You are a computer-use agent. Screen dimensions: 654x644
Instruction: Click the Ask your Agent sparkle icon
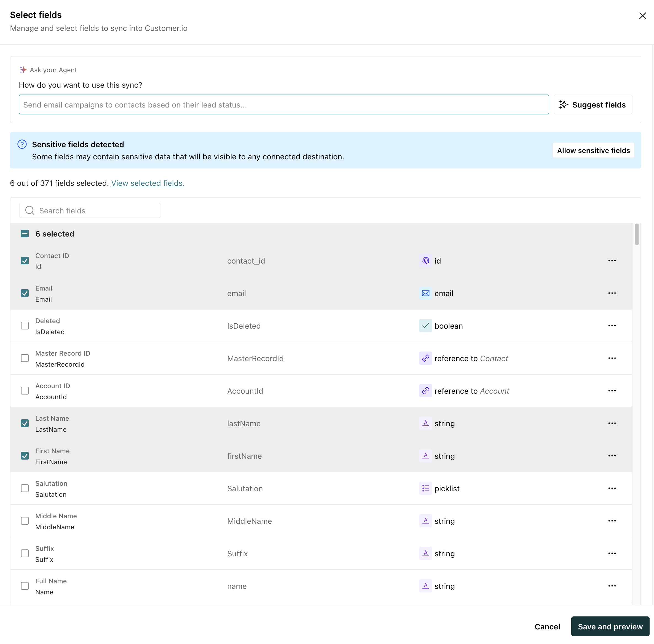point(23,70)
